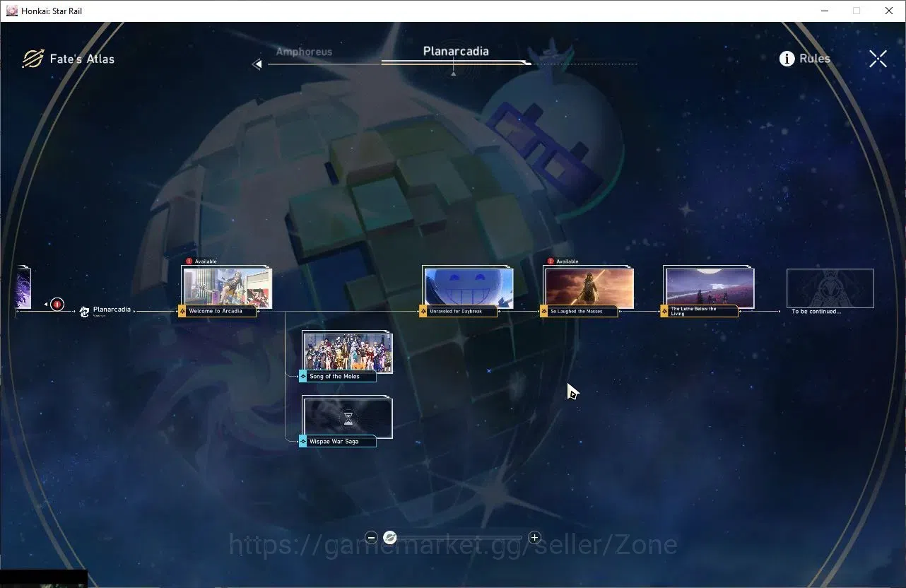Open The Lathe Below the Living thumbnail
Viewport: 906px width, 588px height.
click(710, 288)
